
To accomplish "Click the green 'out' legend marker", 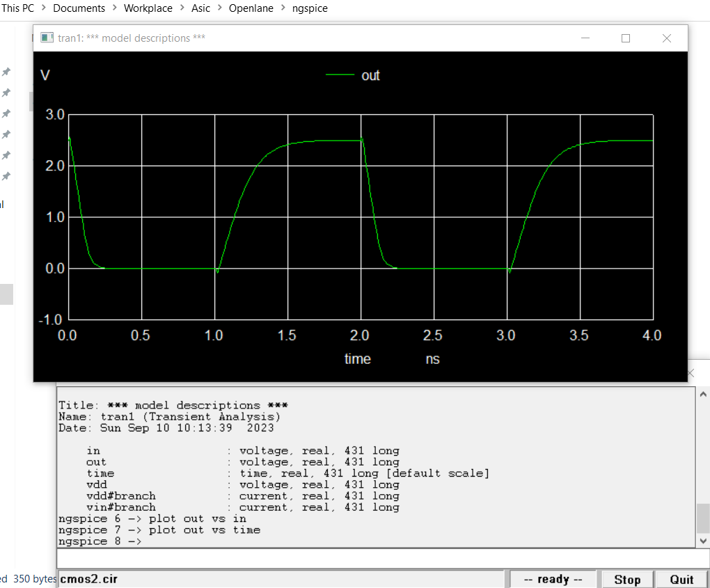I will coord(341,75).
